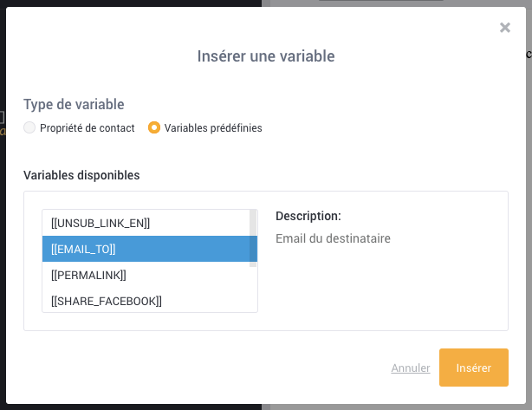Click the Description: label
This screenshot has height=410, width=532.
click(308, 216)
